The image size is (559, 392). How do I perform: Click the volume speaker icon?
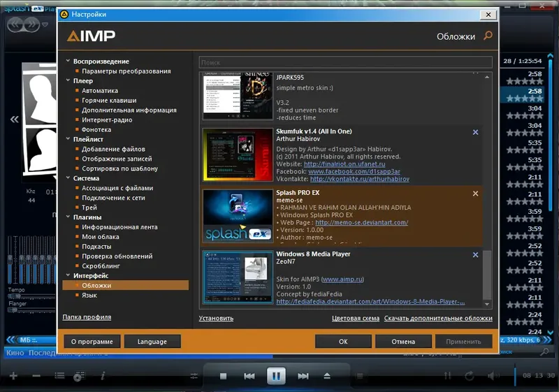pyautogui.click(x=494, y=376)
